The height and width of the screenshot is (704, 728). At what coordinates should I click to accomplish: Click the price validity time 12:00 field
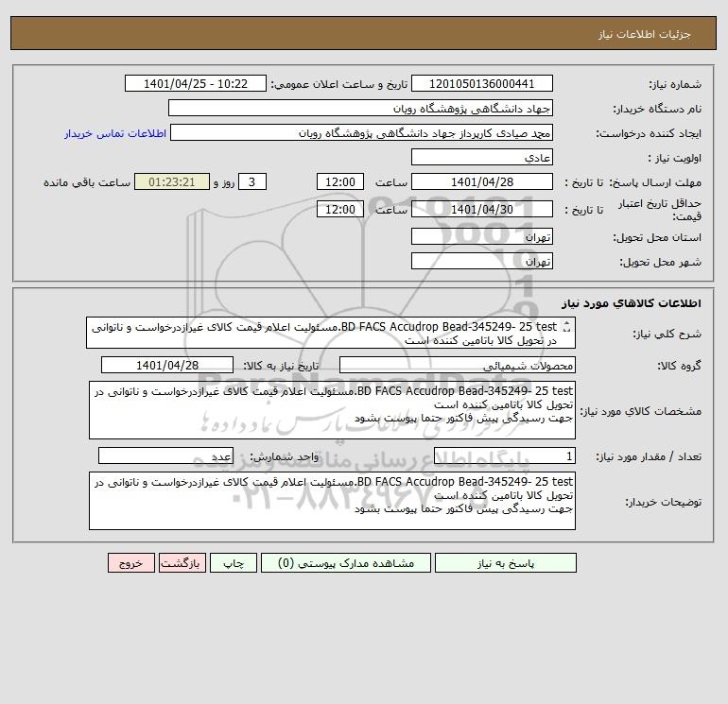(x=339, y=209)
